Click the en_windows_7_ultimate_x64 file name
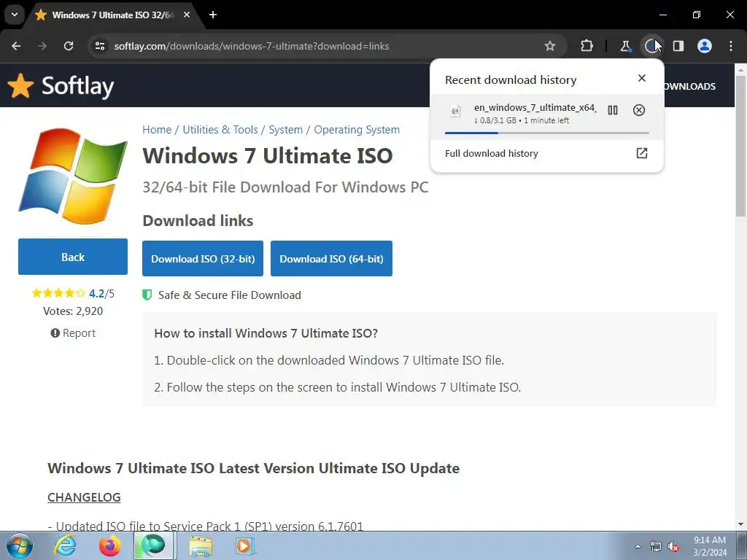 535,108
